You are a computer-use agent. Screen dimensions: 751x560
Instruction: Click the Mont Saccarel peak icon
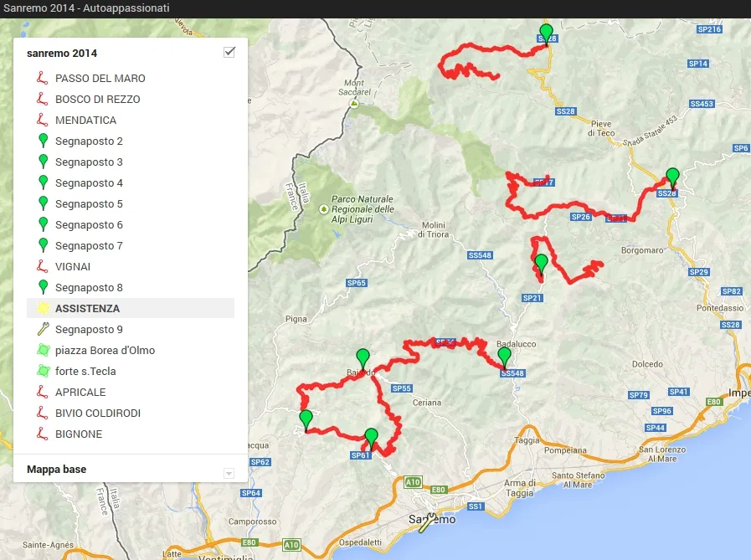click(354, 104)
